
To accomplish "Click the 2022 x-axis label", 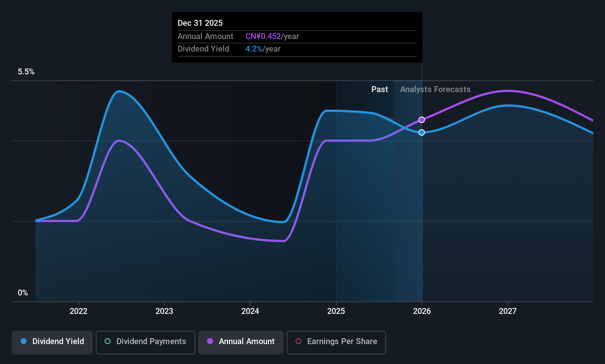I will (78, 311).
